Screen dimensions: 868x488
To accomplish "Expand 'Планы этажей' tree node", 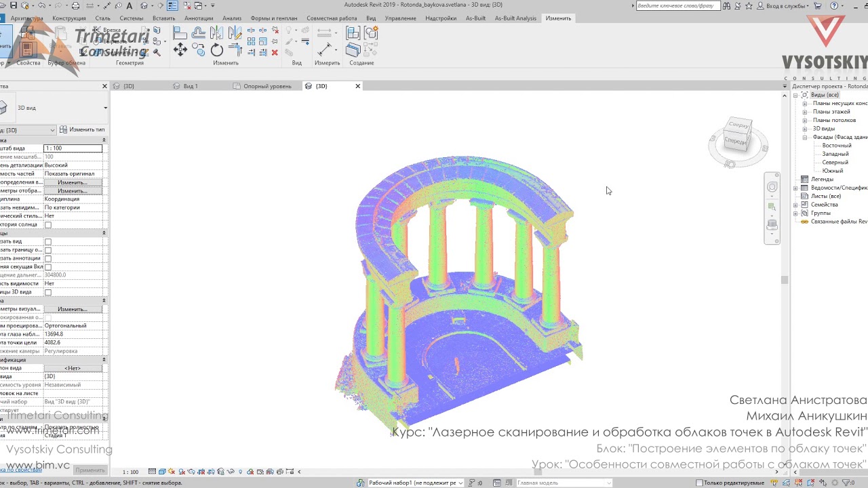I will 805,112.
